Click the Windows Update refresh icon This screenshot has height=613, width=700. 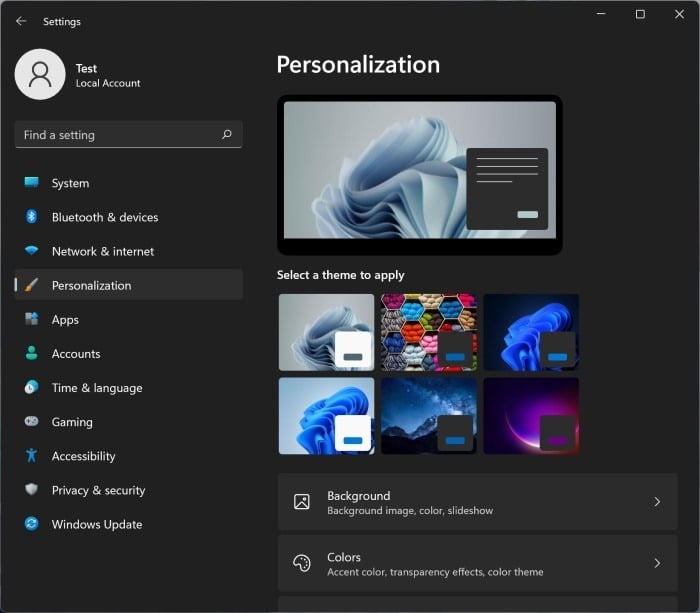click(31, 523)
